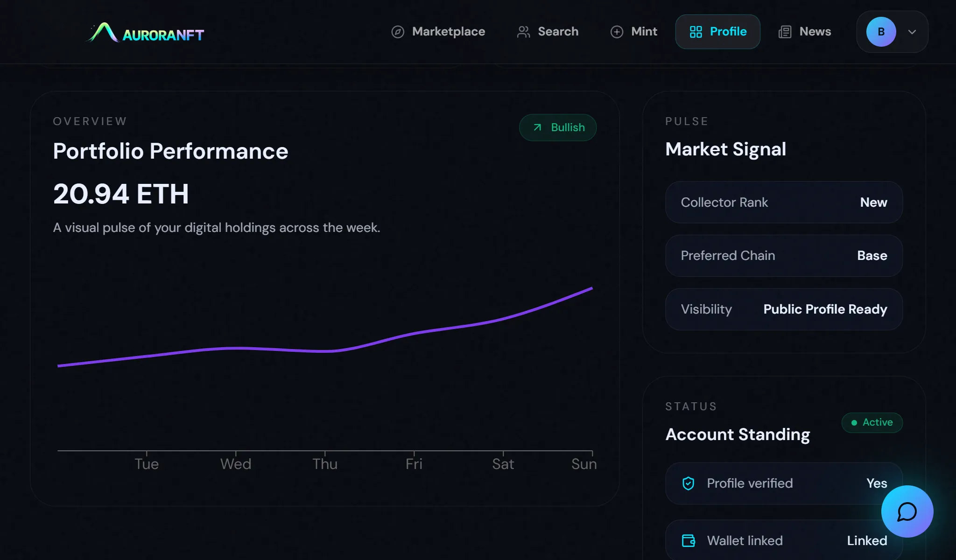956x560 pixels.
Task: Click the PULSE label
Action: (687, 121)
